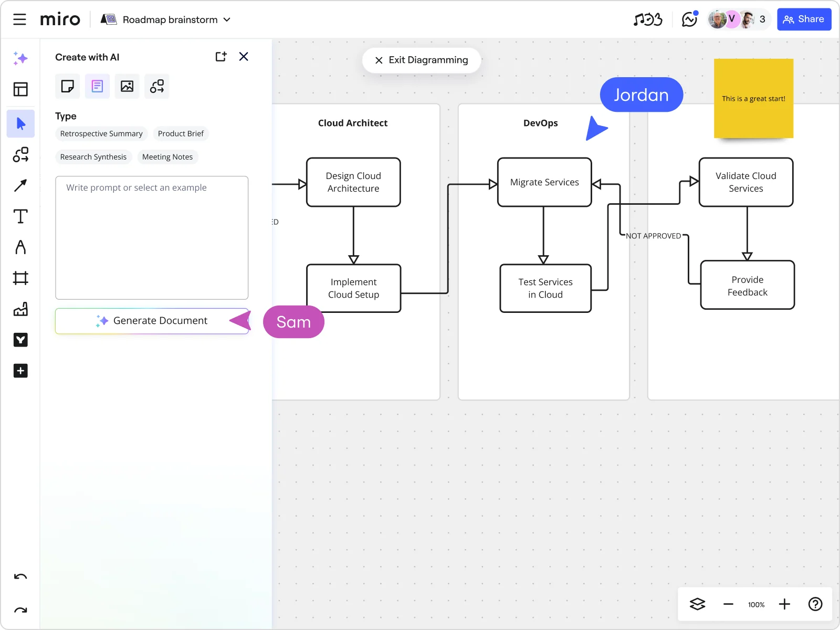This screenshot has width=840, height=630.
Task: Open the help question mark
Action: [815, 604]
